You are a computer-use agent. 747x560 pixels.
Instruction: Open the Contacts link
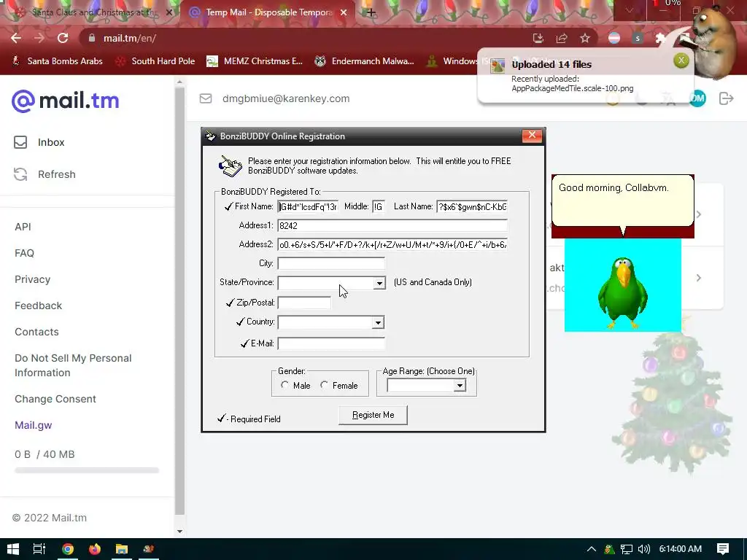pos(36,332)
